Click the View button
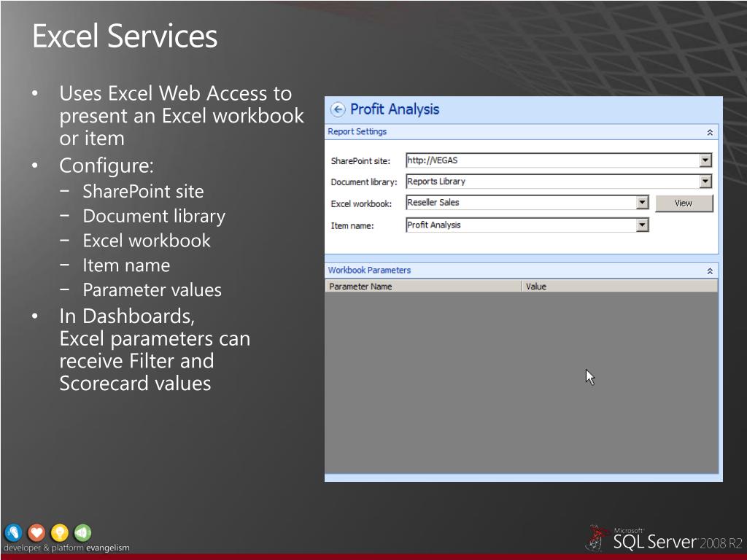Viewport: 747px width, 560px height. tap(684, 203)
